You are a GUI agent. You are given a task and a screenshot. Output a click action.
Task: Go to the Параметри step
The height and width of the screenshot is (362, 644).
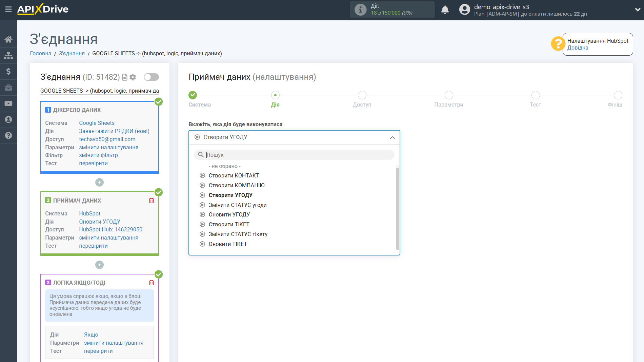click(x=449, y=95)
